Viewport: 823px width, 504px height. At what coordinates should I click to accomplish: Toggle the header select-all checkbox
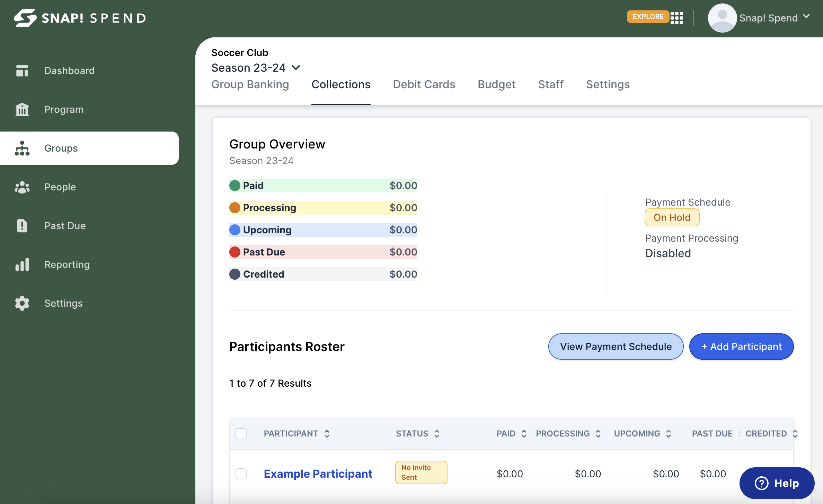tap(242, 433)
